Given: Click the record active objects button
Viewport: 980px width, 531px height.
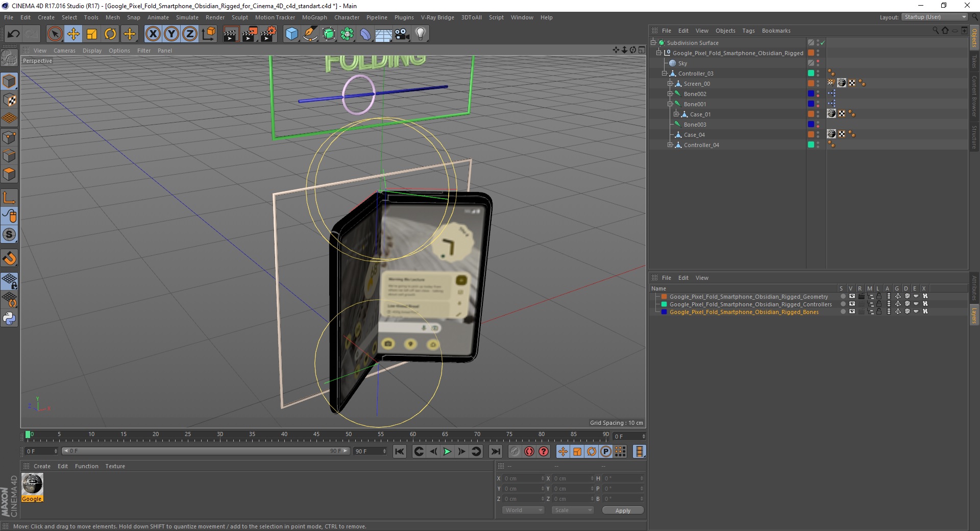Looking at the screenshot, I should (514, 451).
